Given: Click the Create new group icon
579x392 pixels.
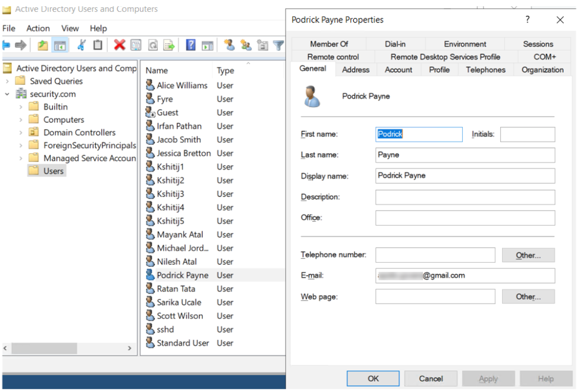Looking at the screenshot, I should click(245, 45).
